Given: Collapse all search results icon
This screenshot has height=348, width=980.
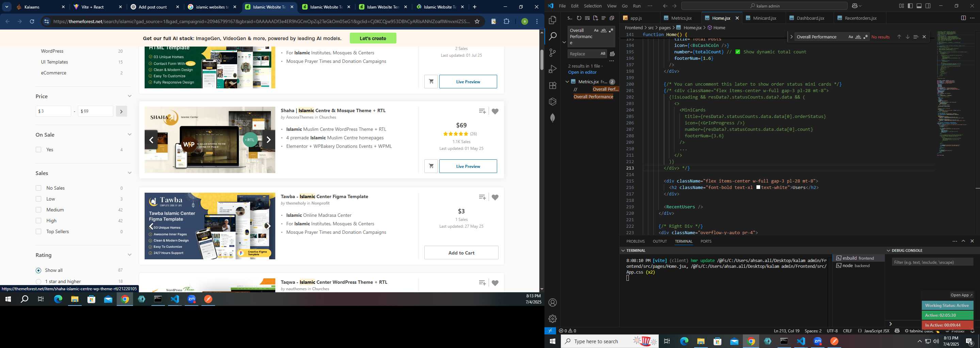Looking at the screenshot, I should (612, 18).
